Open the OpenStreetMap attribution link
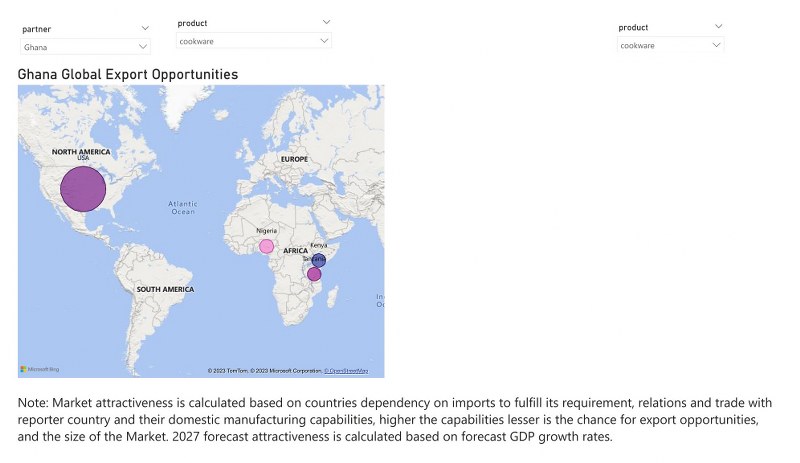This screenshot has width=800, height=463. 345,371
